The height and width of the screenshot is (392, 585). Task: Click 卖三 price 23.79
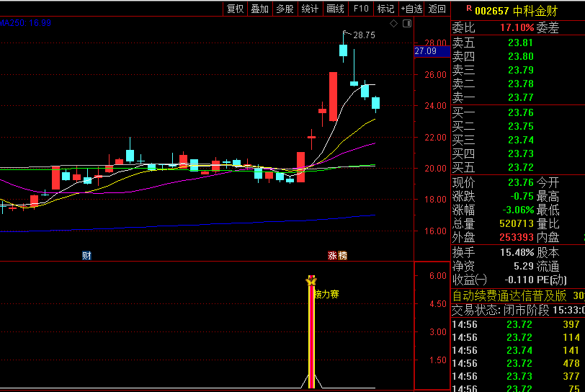point(520,70)
